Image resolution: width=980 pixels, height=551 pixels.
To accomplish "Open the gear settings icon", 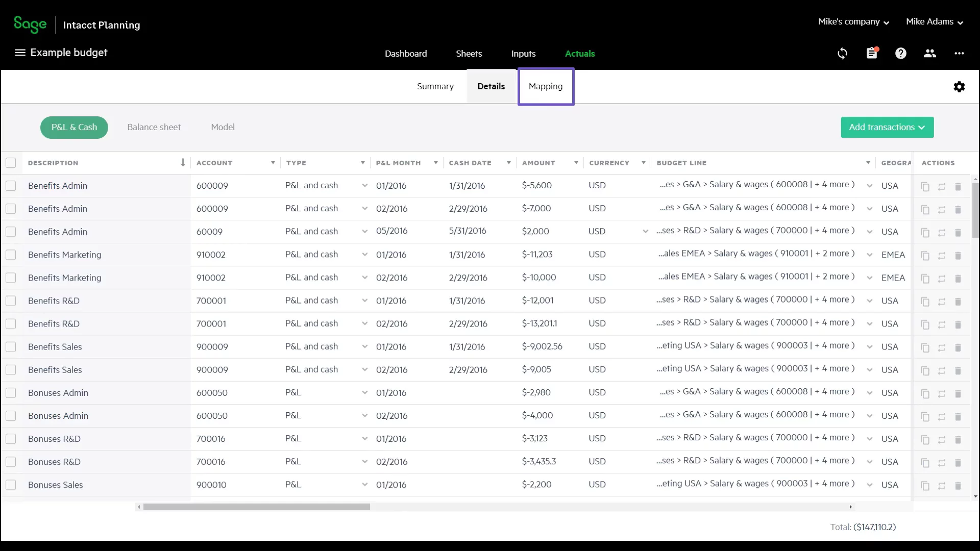I will (959, 87).
